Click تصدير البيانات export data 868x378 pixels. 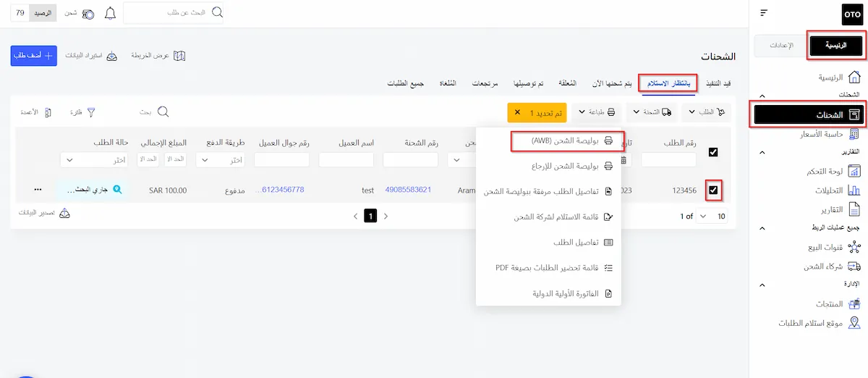tap(45, 214)
